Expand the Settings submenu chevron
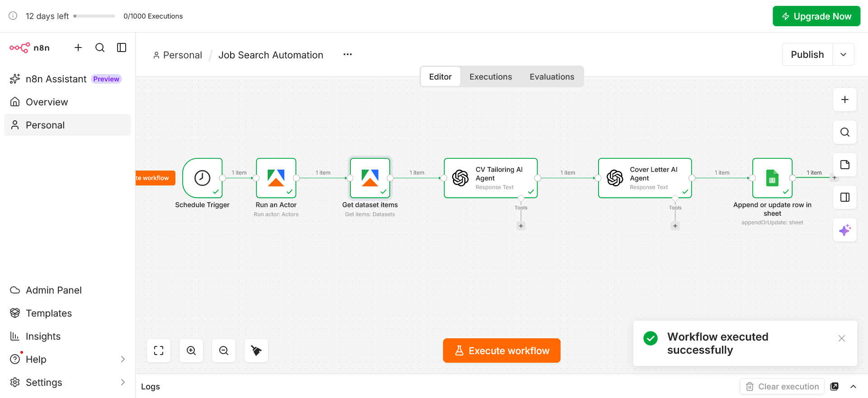This screenshot has width=868, height=398. click(x=123, y=383)
